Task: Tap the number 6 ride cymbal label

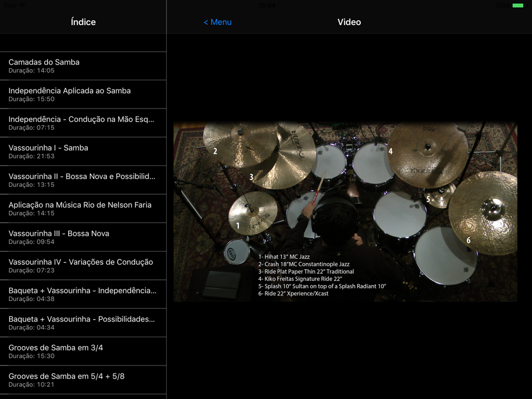Action: point(468,240)
